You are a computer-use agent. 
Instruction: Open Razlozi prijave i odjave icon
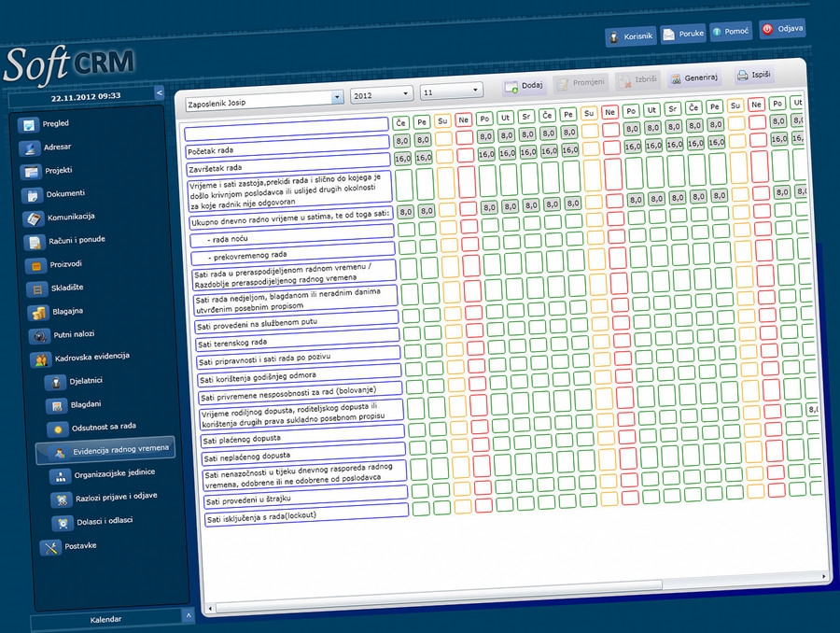[63, 499]
